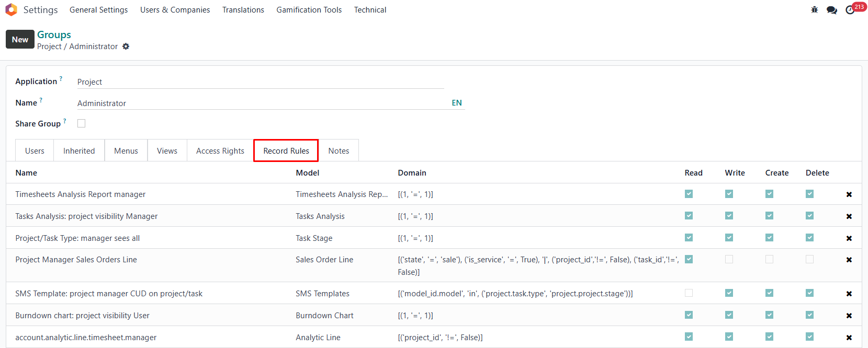868x348 pixels.
Task: Open the Users & Companies menu
Action: tap(175, 10)
